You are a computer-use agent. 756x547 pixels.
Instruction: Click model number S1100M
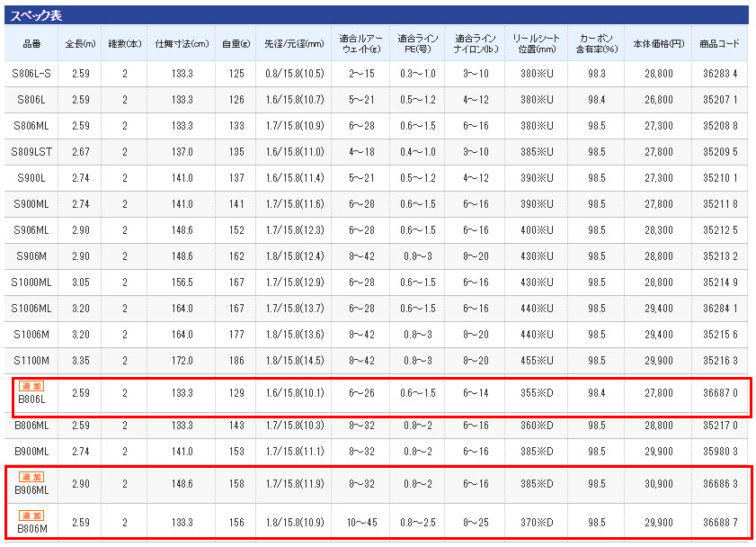(x=31, y=361)
